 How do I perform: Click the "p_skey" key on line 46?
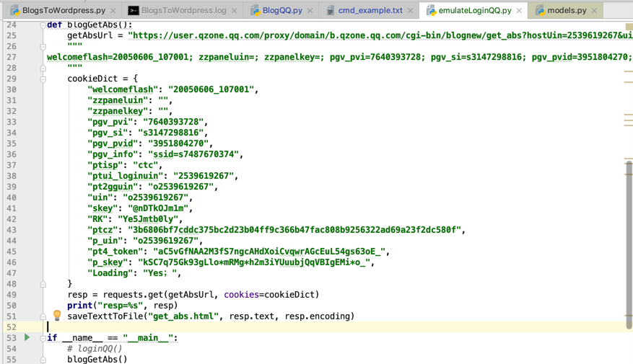tap(110, 262)
